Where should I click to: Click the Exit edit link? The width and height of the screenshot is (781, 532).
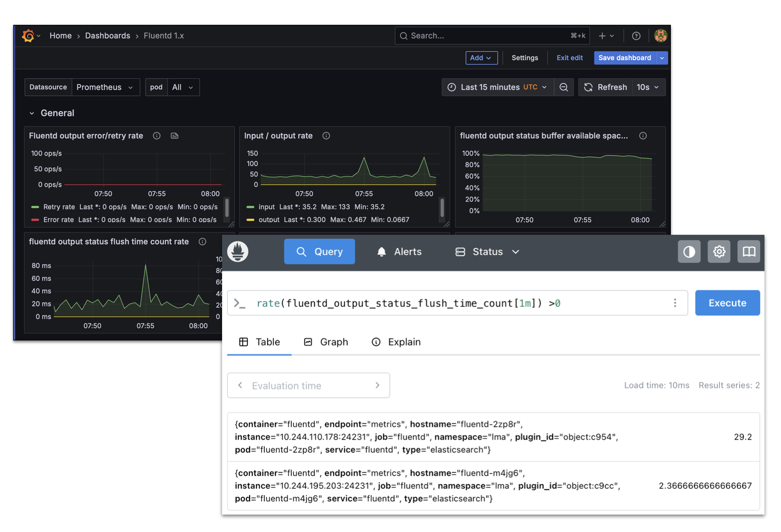[569, 58]
